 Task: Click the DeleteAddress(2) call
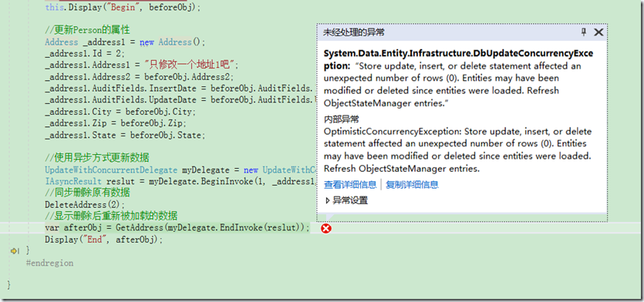click(x=85, y=205)
